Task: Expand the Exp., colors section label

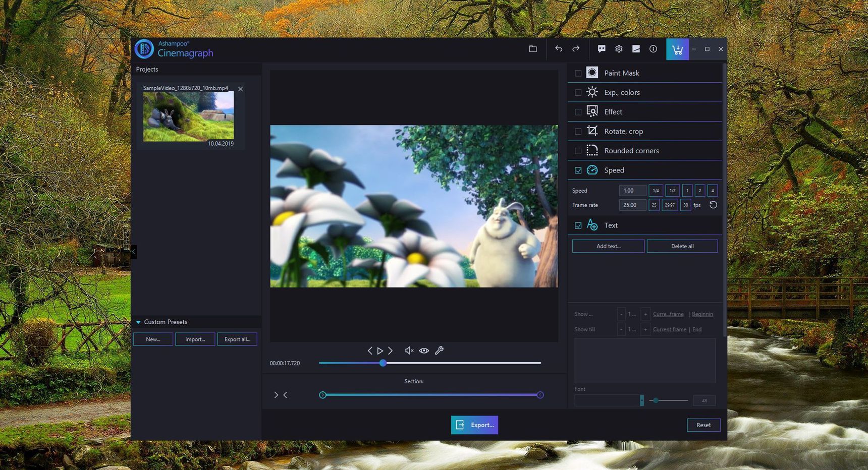Action: [x=622, y=92]
